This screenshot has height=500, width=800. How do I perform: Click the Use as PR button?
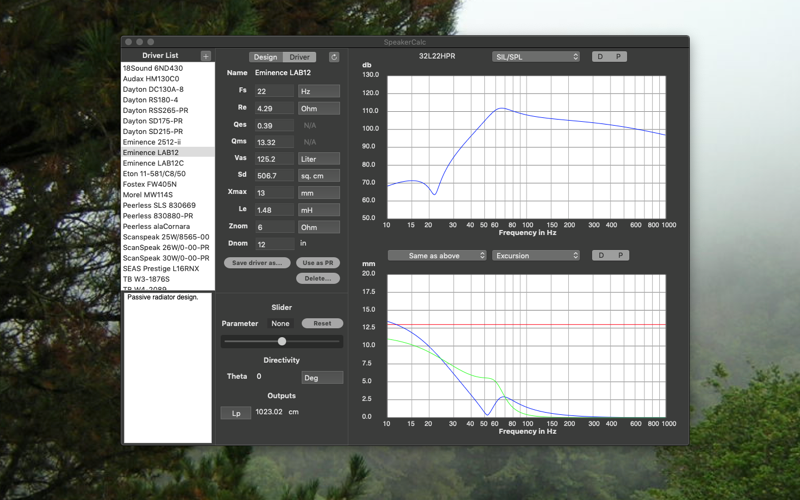318,263
